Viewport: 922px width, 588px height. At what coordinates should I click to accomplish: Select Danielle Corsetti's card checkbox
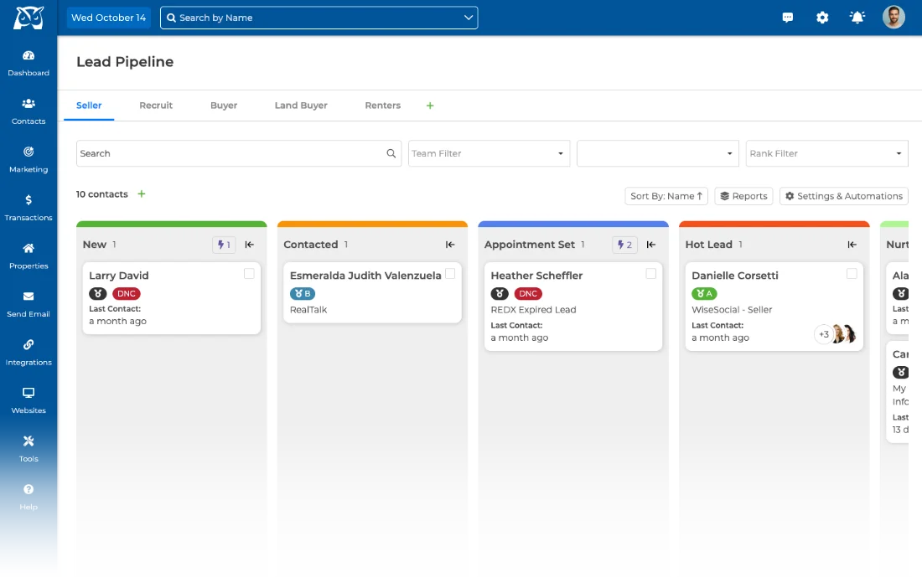(x=852, y=274)
